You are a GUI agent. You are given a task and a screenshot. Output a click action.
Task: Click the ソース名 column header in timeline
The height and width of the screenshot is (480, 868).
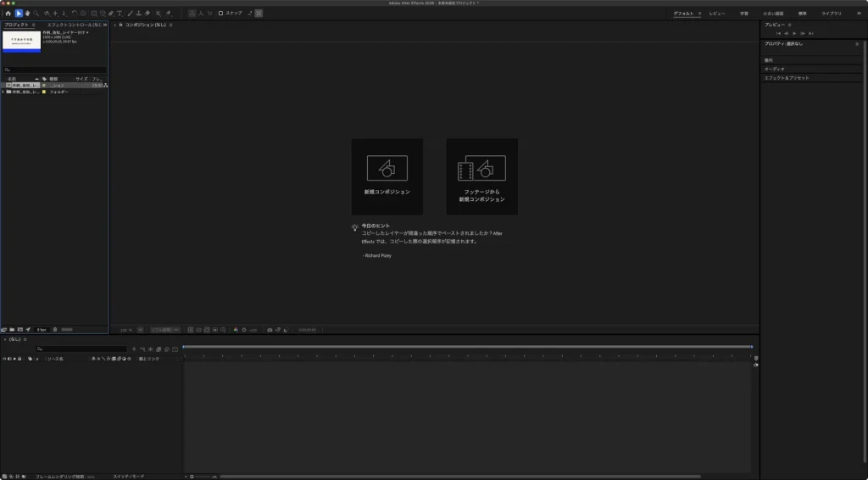coord(55,359)
